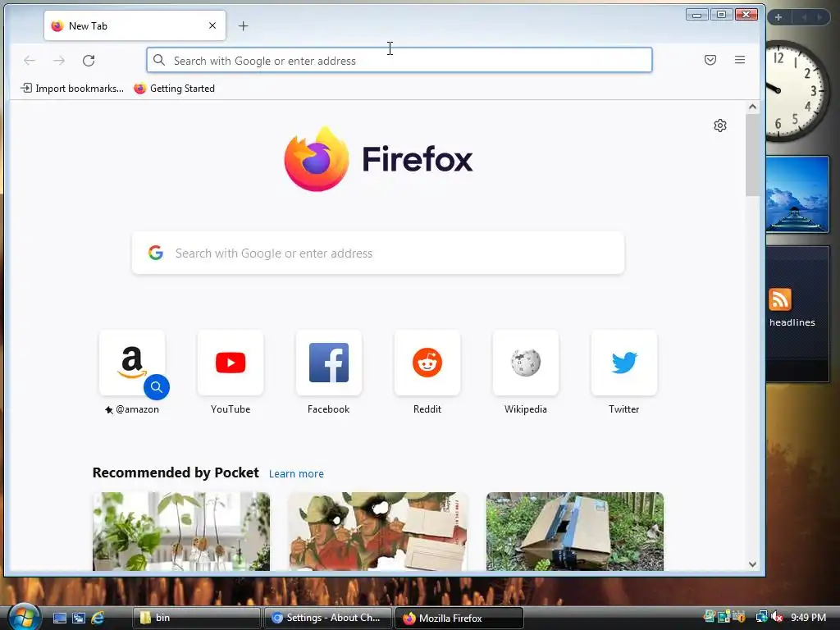Click the muted volume tray icon
This screenshot has height=630, width=840.
tap(777, 617)
